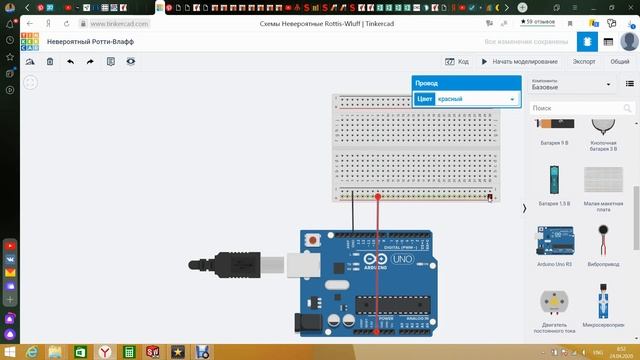The width and height of the screenshot is (640, 360).
Task: Pick the Малая макетная плата component
Action: 603,189
